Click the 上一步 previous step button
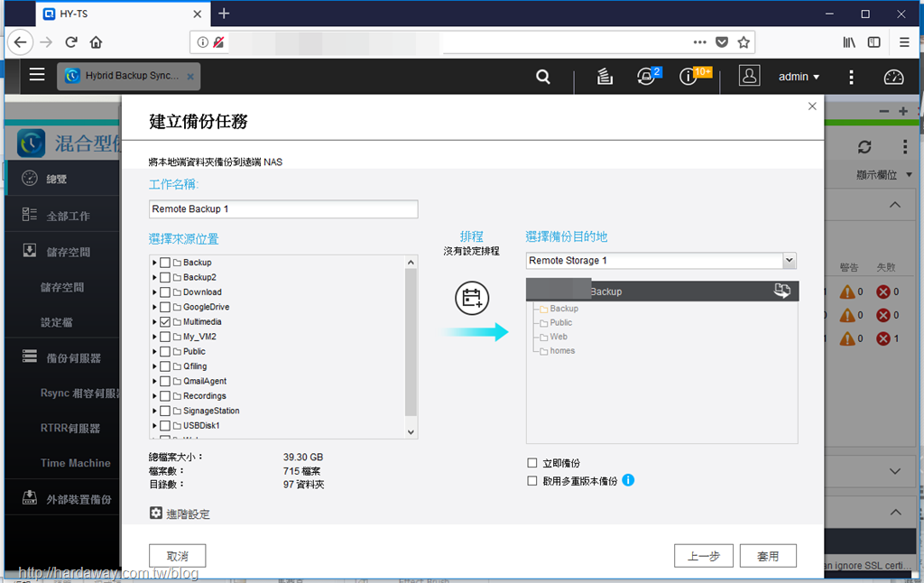This screenshot has height=583, width=924. pos(704,556)
